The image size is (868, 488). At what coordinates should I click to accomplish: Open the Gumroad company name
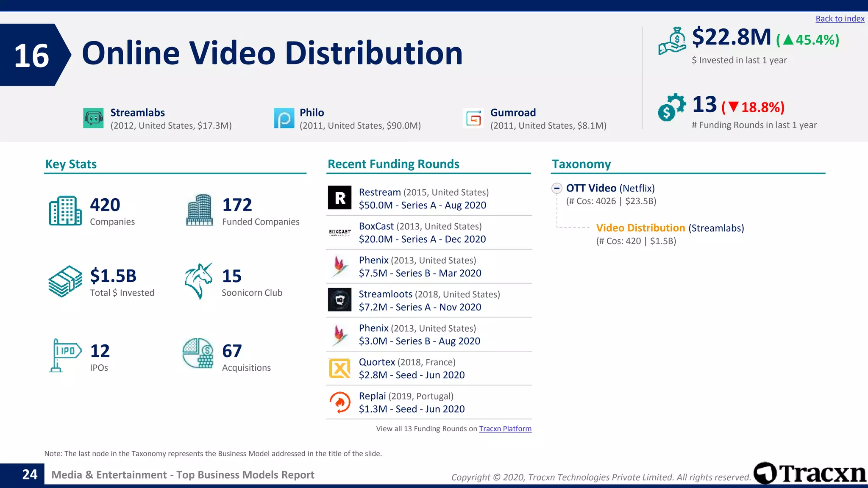click(513, 113)
